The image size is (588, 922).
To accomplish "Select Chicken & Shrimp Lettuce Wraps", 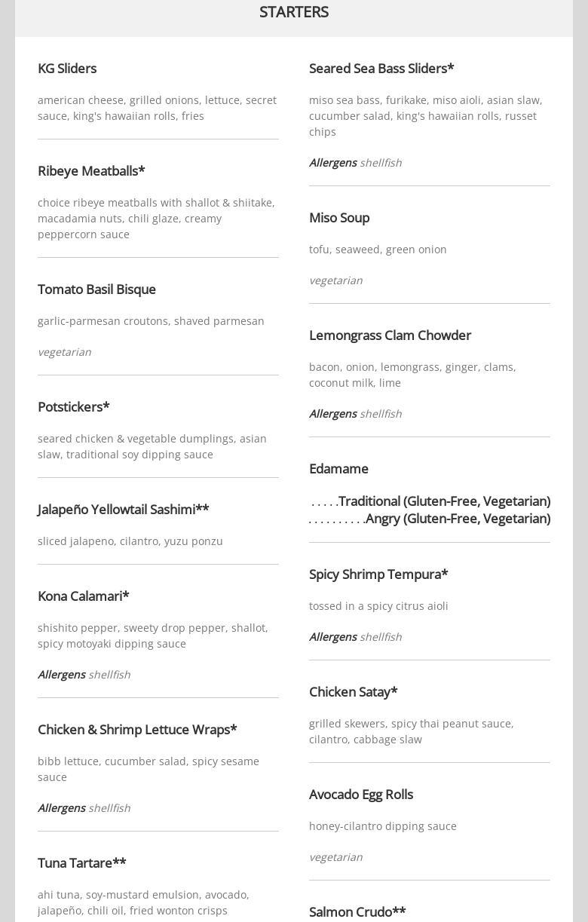I will (x=137, y=730).
